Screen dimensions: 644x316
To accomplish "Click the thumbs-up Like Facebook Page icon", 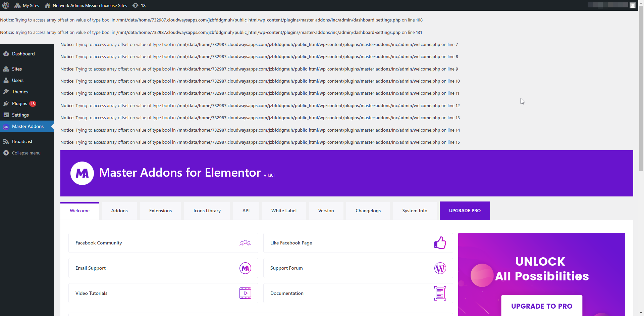I will click(440, 243).
